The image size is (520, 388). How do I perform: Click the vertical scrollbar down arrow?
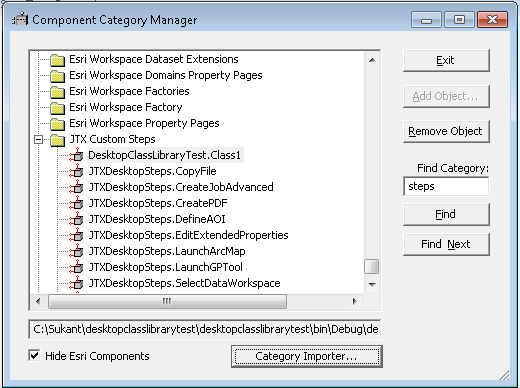click(x=372, y=284)
